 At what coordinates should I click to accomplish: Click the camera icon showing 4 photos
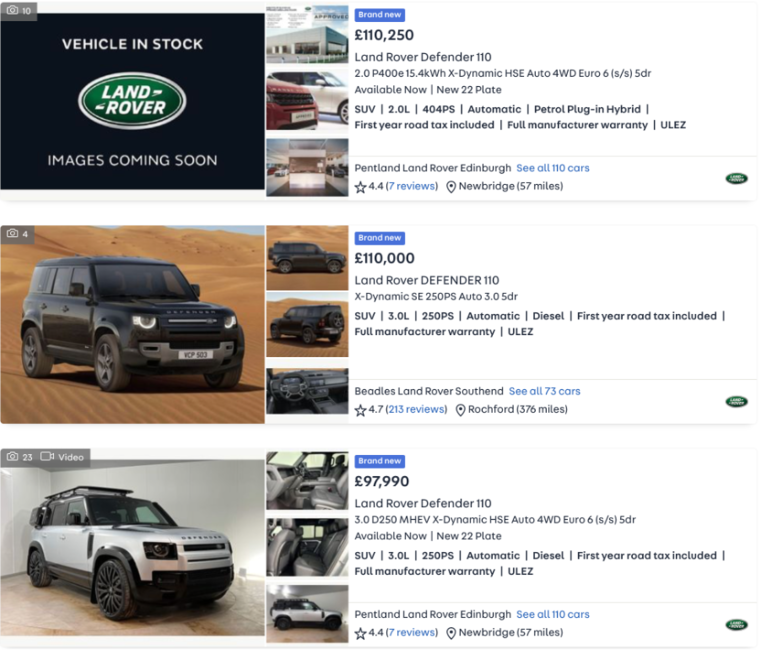coord(12,233)
